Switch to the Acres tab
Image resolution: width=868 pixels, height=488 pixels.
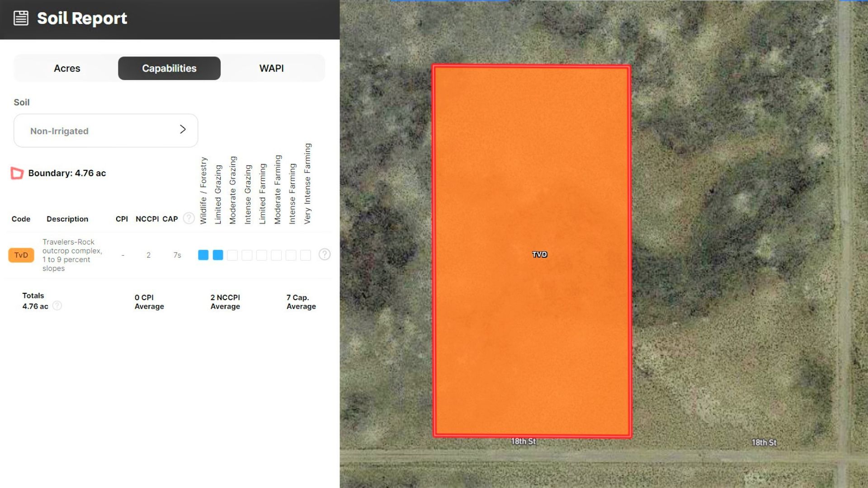click(67, 68)
